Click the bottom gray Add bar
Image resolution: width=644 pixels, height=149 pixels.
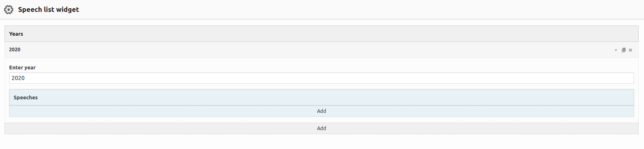click(x=322, y=128)
